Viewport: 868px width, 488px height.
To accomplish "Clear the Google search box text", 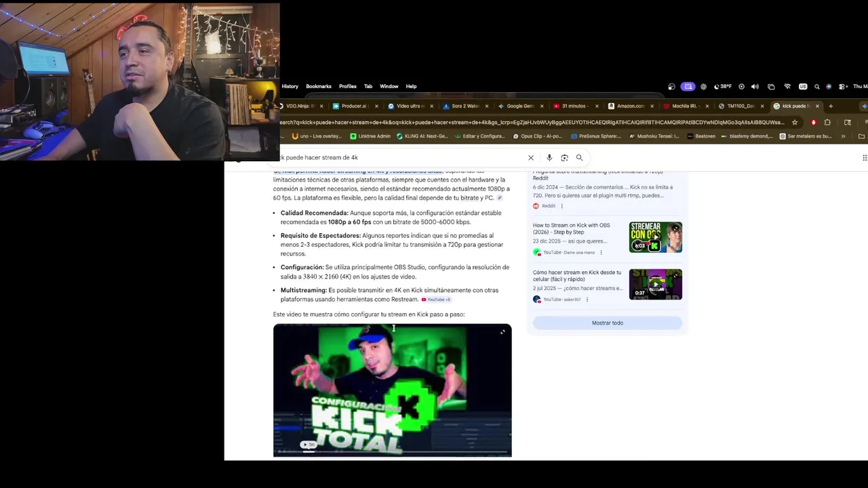I will tap(531, 157).
